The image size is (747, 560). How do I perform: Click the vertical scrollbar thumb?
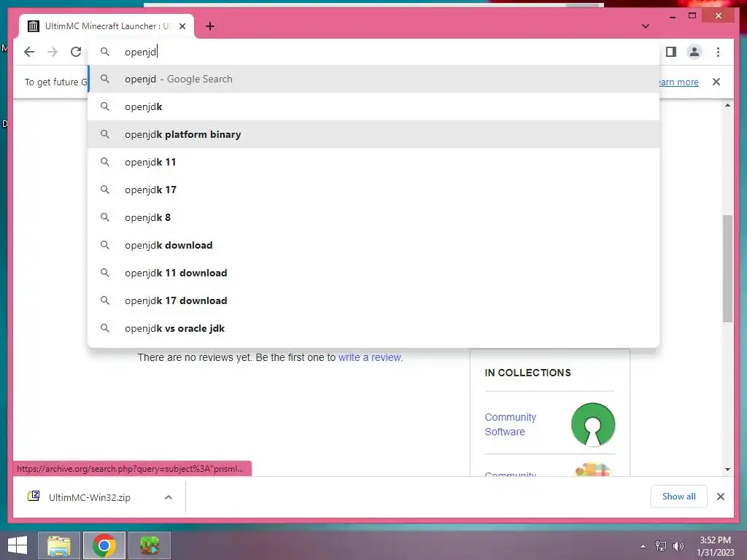coord(727,268)
